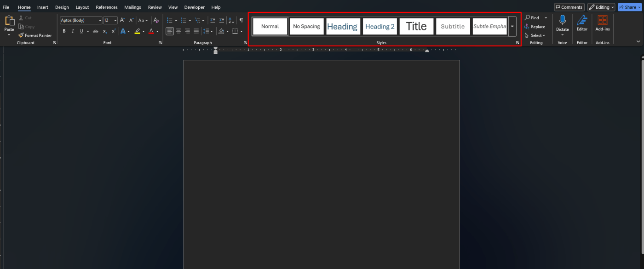
Task: Increase font size with Grow Font icon
Action: [x=122, y=20]
